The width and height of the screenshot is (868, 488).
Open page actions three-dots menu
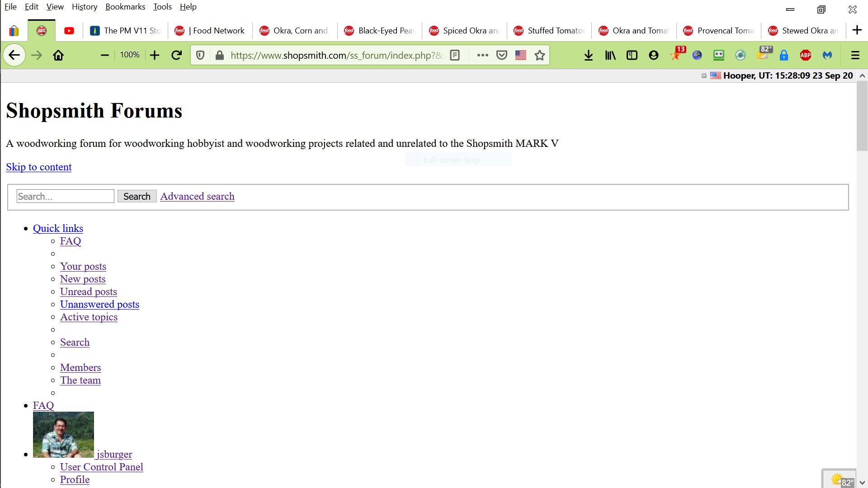[x=482, y=55]
